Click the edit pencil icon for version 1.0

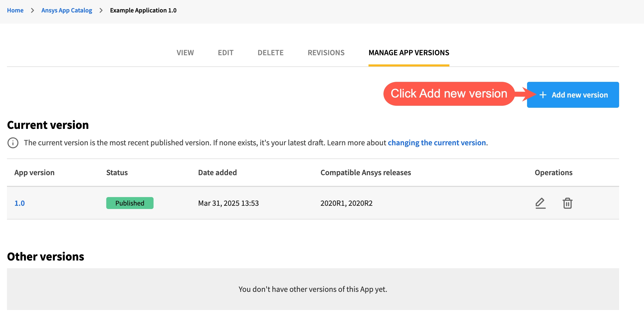(x=540, y=203)
